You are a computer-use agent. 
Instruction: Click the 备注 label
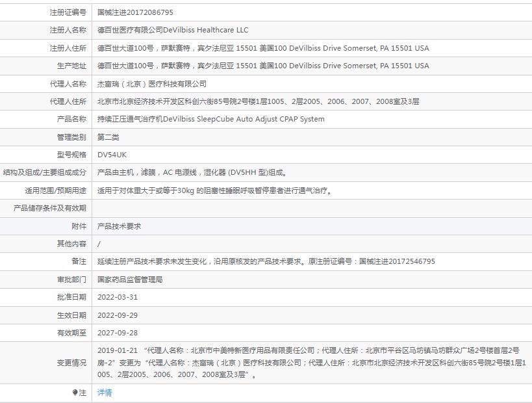point(79,261)
